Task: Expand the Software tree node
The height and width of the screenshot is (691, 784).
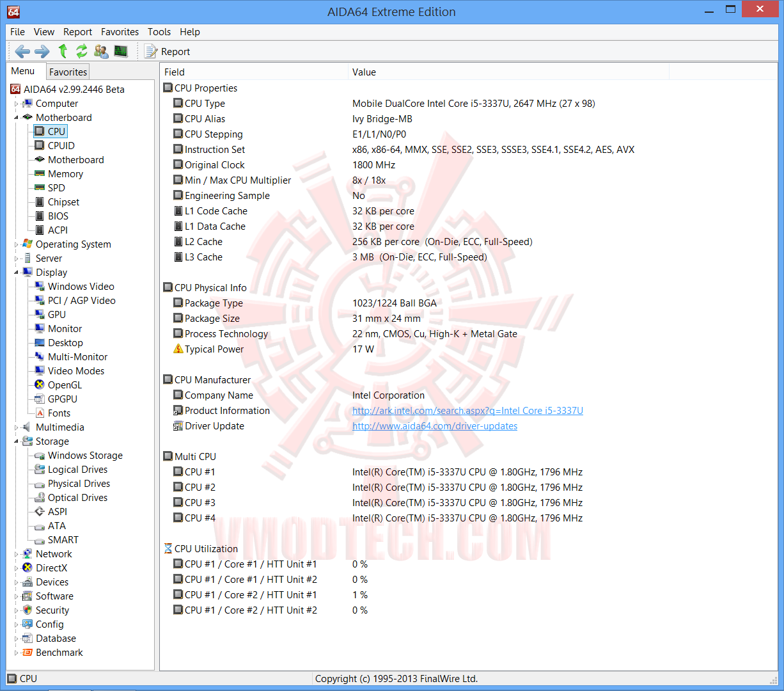Action: [17, 596]
